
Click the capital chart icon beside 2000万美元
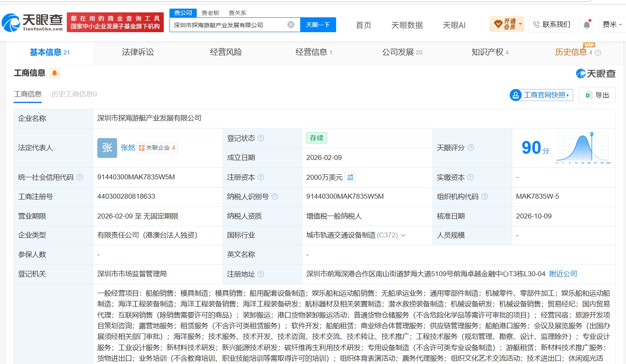point(350,177)
